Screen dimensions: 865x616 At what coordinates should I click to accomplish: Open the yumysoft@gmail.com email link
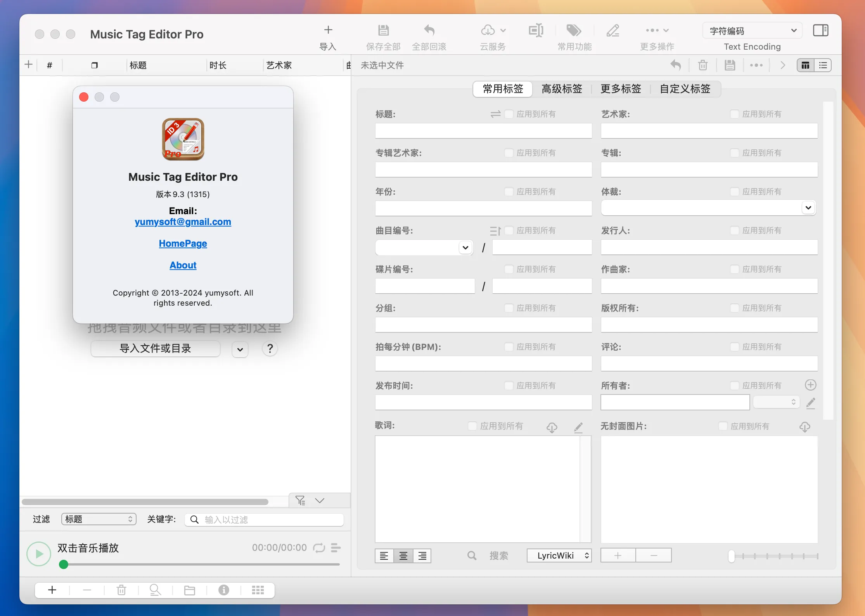[183, 222]
